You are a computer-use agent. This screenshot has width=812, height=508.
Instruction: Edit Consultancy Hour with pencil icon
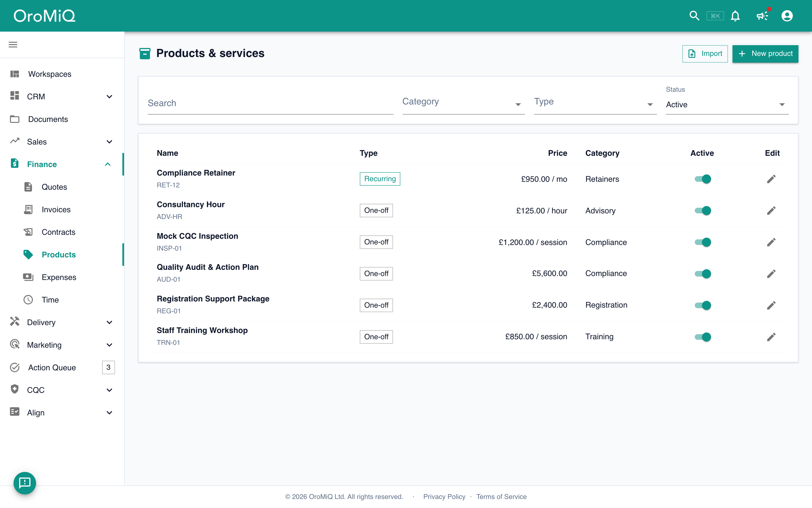[771, 211]
